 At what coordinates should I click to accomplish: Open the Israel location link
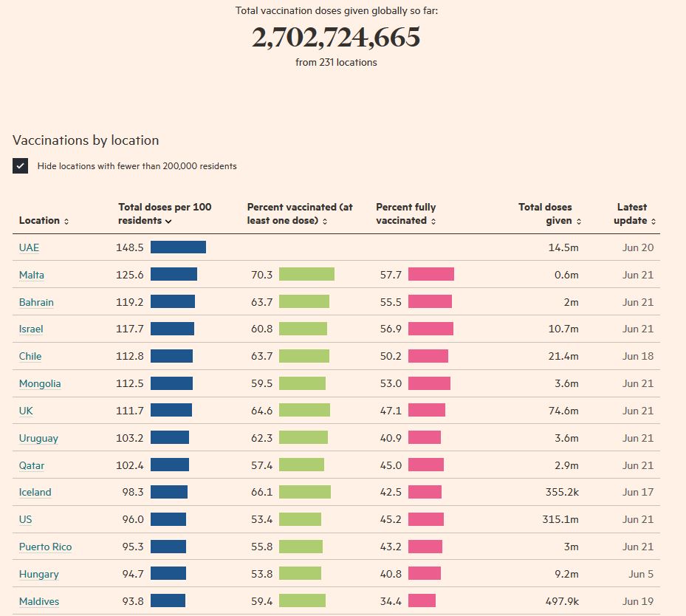tap(31, 329)
